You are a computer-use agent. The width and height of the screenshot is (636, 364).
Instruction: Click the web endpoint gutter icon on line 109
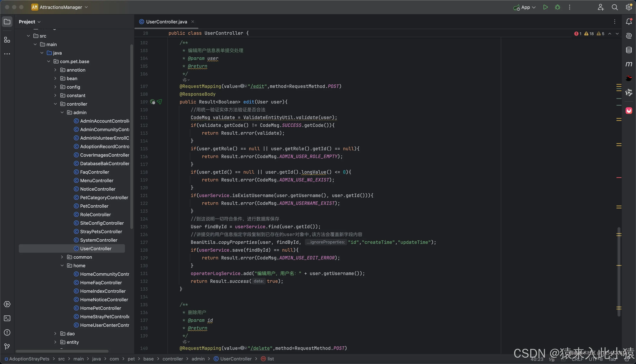click(153, 102)
